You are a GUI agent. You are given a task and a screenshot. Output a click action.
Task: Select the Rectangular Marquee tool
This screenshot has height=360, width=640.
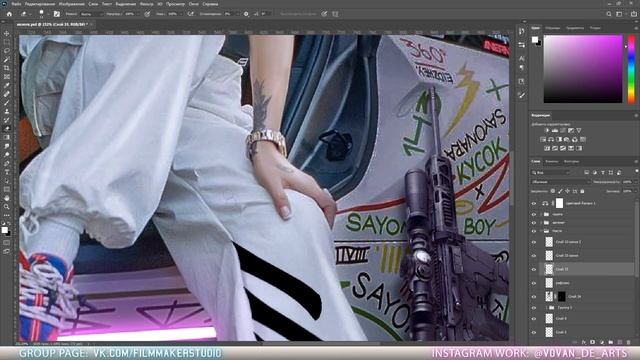(x=7, y=42)
